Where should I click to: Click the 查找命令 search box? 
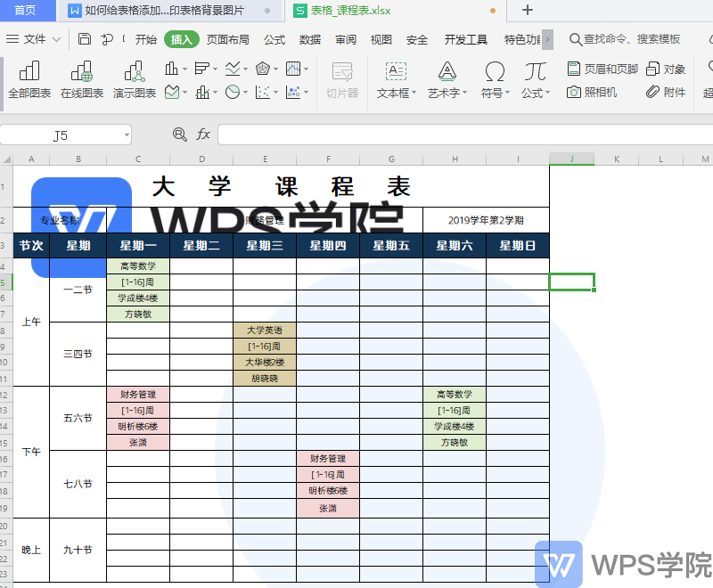[x=626, y=39]
